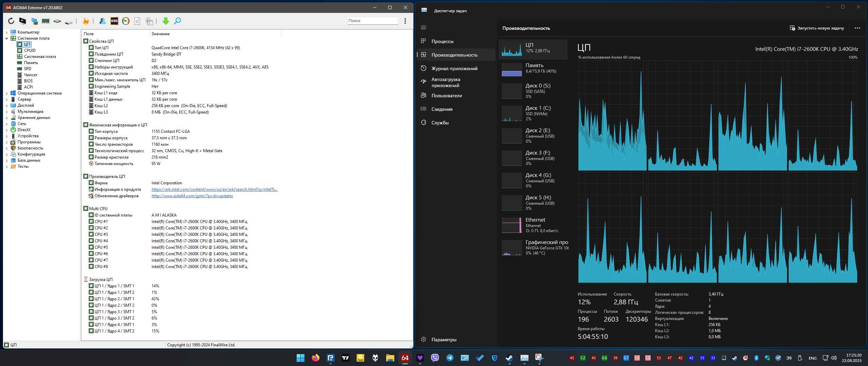Click the users silhouette icon in AIDA64 toolbar
The height and width of the screenshot is (366, 868).
[102, 21]
